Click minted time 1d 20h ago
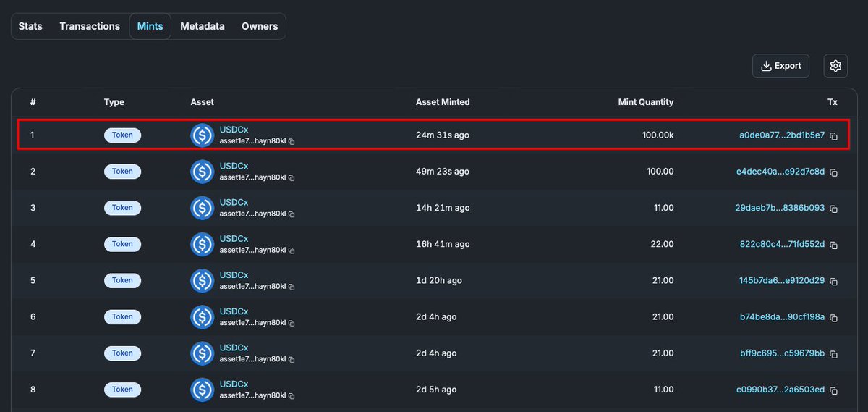Viewport: 868px width, 412px height. click(x=439, y=280)
